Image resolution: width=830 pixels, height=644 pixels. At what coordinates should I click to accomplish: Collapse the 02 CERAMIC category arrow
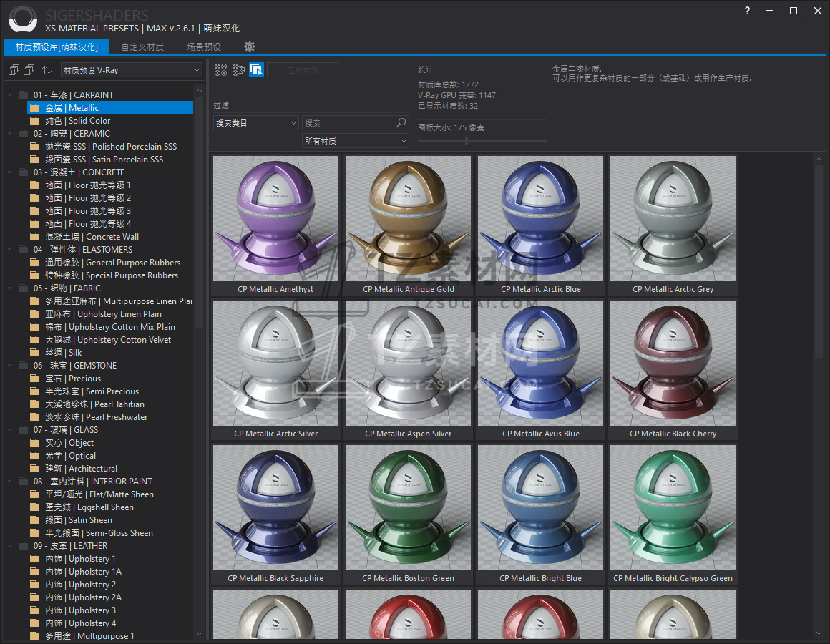click(x=9, y=134)
